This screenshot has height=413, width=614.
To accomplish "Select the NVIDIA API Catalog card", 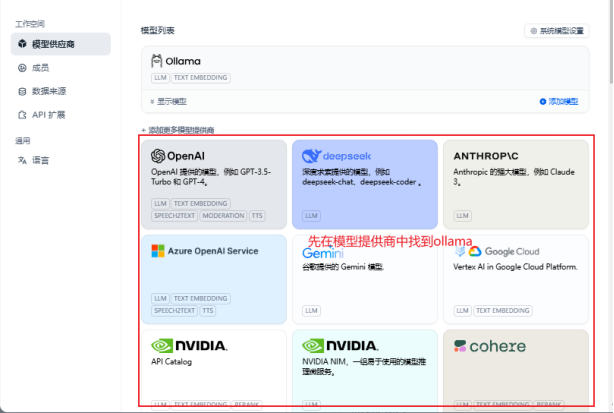I will click(214, 370).
